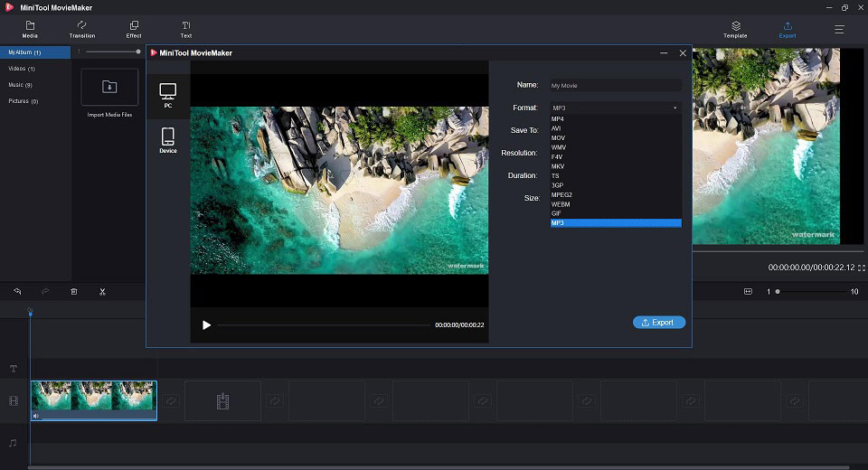Open the Text titles panel

185,29
